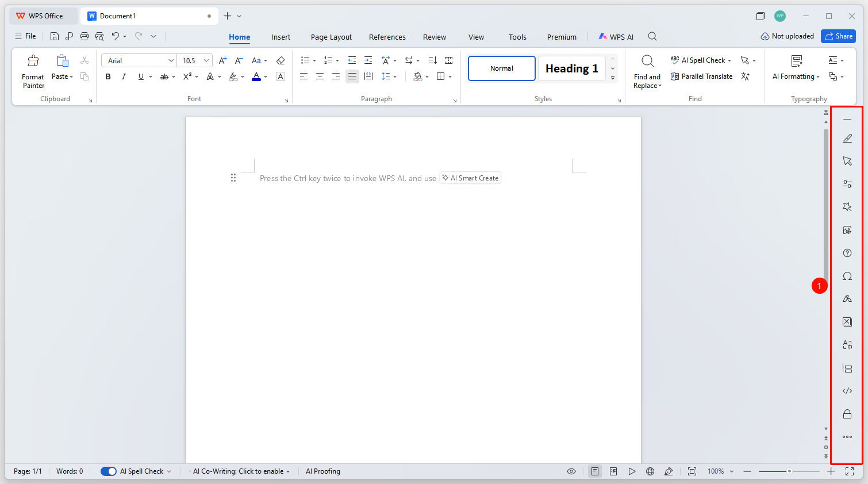This screenshot has height=484, width=868.
Task: Click the lock icon in right sidebar
Action: (847, 414)
